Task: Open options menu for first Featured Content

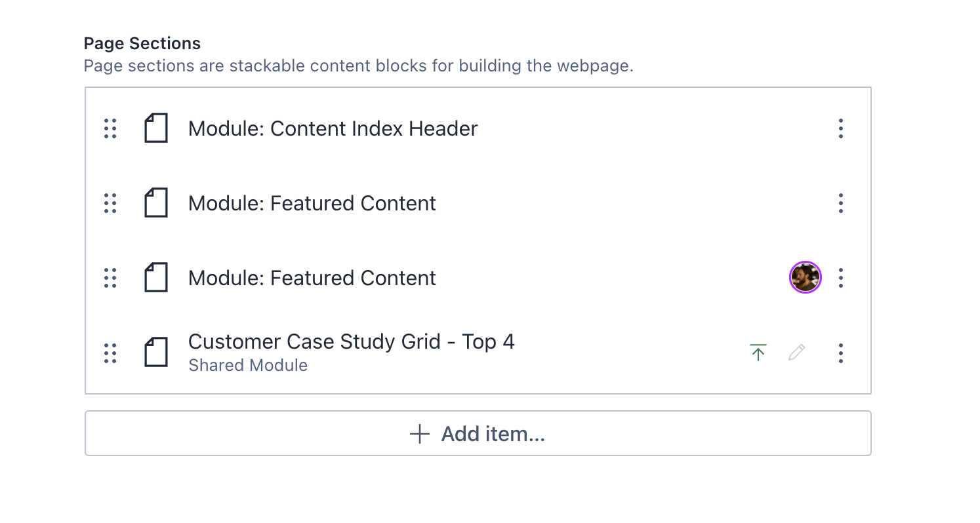Action: [x=841, y=203]
